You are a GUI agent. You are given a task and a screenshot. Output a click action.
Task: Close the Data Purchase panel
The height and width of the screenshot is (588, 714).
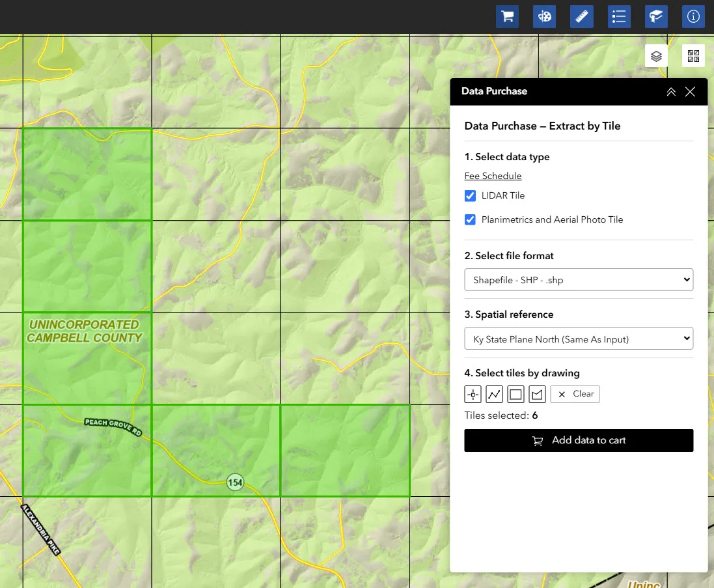pyautogui.click(x=690, y=92)
